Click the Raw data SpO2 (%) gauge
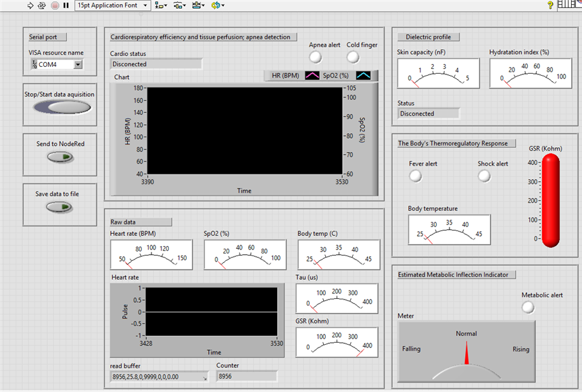This screenshot has width=582, height=392. [x=245, y=255]
